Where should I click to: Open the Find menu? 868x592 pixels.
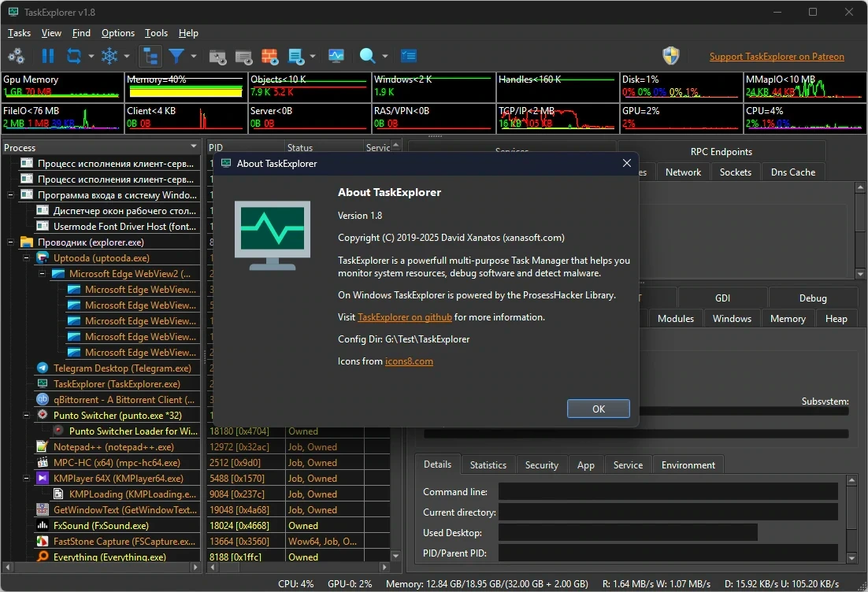pos(81,33)
